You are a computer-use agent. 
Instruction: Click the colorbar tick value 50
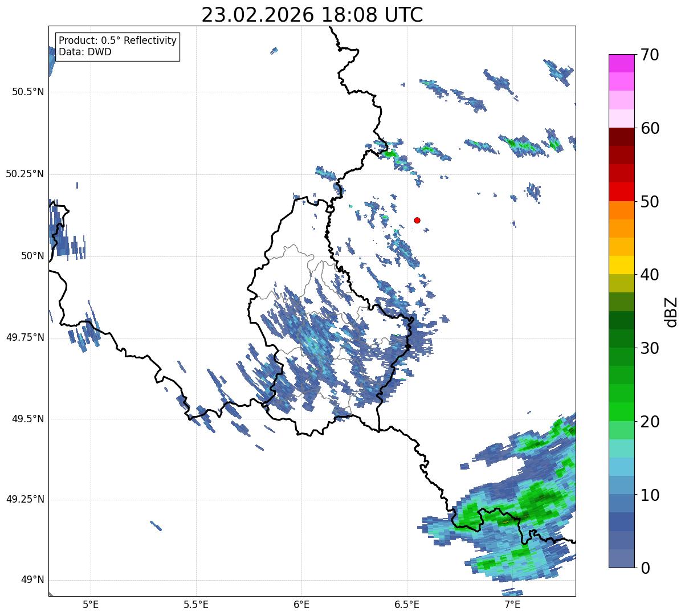649,202
